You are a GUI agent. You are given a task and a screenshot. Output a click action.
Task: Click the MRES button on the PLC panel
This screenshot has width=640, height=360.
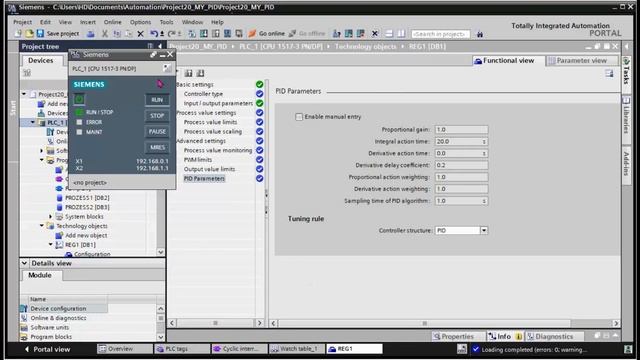157,147
